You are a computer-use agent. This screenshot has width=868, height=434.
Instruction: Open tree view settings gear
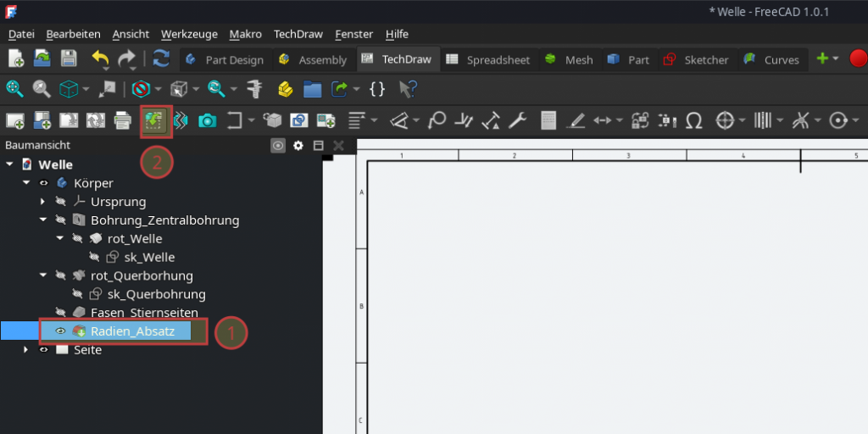[298, 146]
